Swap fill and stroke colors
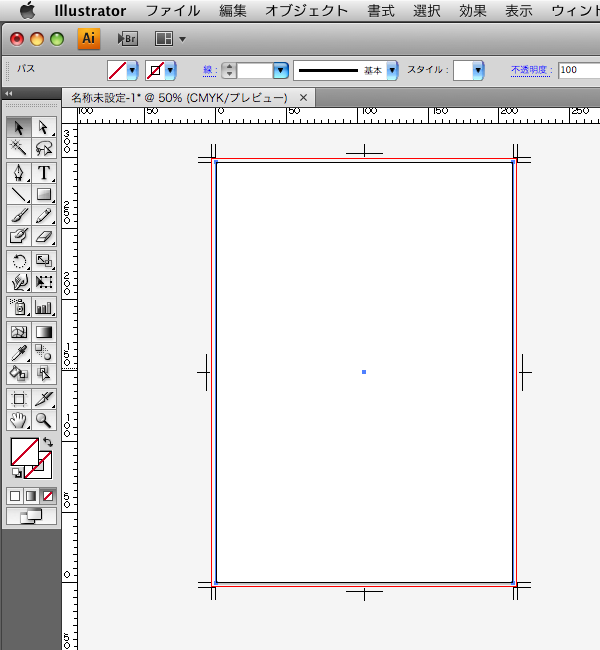This screenshot has width=600, height=650. click(x=48, y=442)
